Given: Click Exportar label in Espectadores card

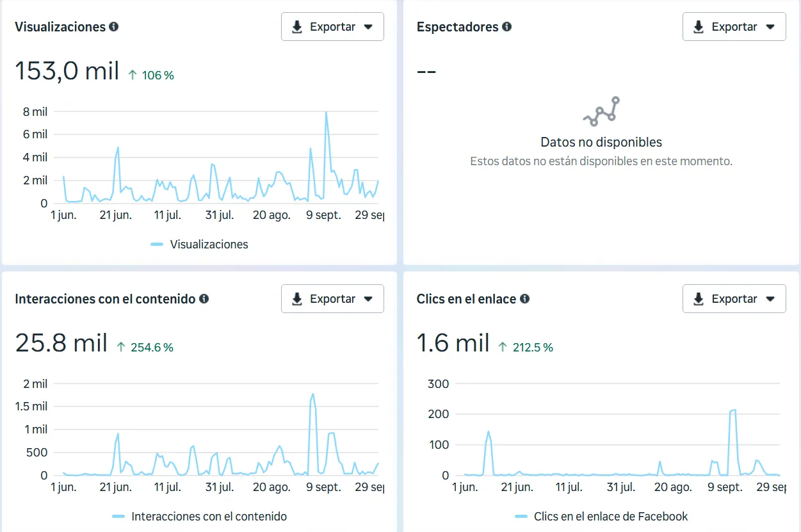Looking at the screenshot, I should coord(734,27).
